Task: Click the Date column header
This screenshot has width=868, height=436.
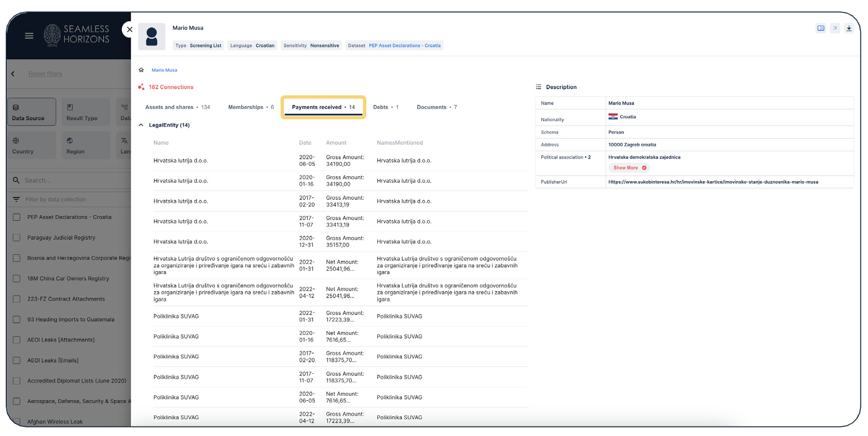Action: click(x=305, y=143)
